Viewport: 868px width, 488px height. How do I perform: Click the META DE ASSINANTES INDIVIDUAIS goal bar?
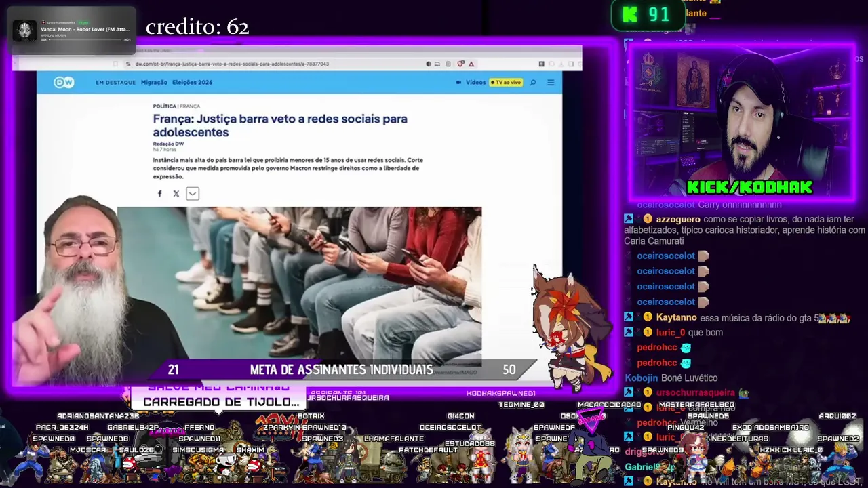pos(341,370)
